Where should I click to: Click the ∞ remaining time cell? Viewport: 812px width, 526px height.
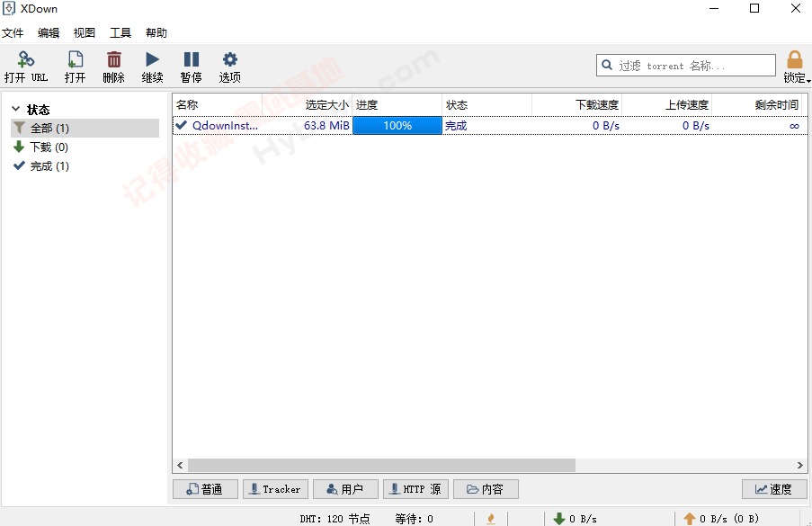[x=794, y=126]
